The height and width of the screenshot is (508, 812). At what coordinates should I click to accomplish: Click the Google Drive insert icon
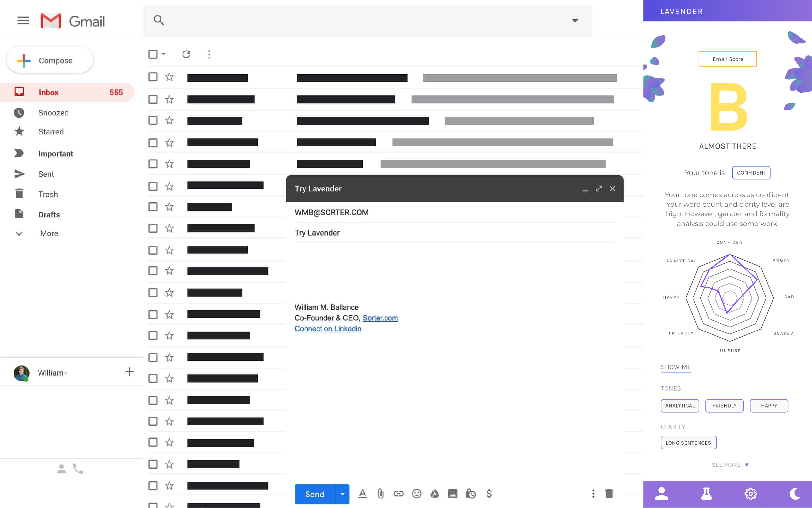tap(434, 494)
